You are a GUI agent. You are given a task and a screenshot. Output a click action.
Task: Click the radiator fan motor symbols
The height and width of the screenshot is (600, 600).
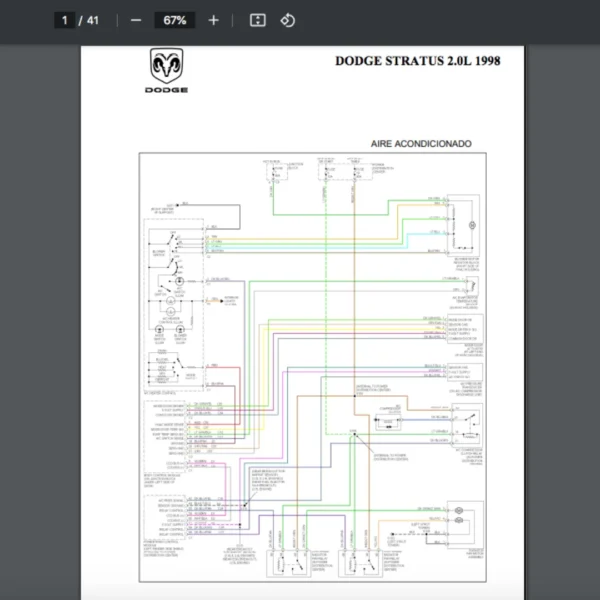tap(462, 515)
